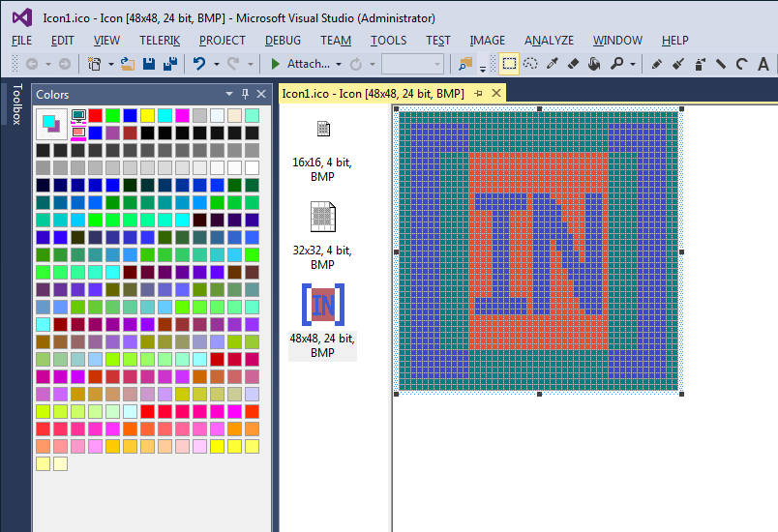
Task: Select the Eraser tool
Action: click(573, 64)
